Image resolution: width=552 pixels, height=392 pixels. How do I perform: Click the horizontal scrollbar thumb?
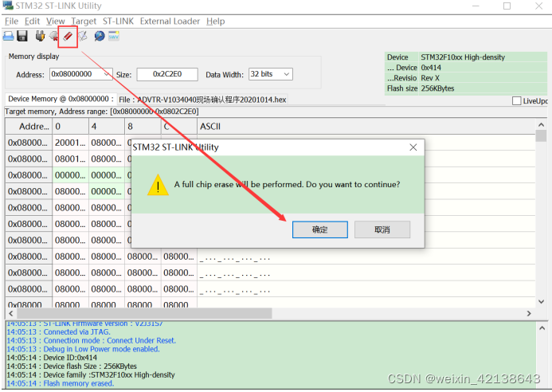[x=144, y=313]
